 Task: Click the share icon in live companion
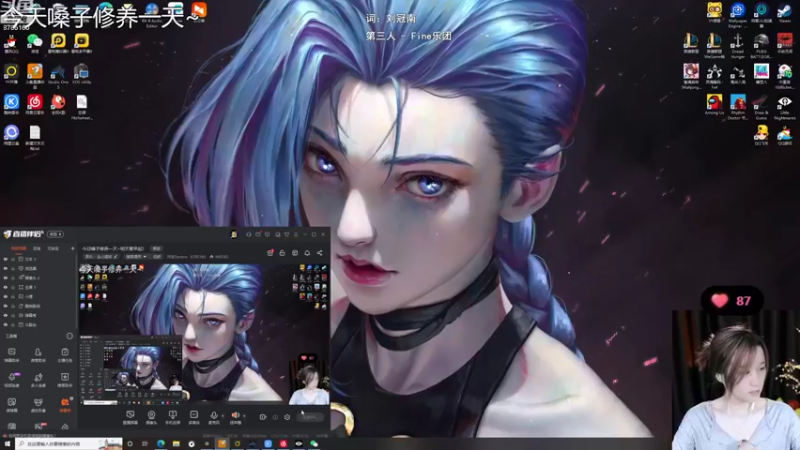click(319, 253)
